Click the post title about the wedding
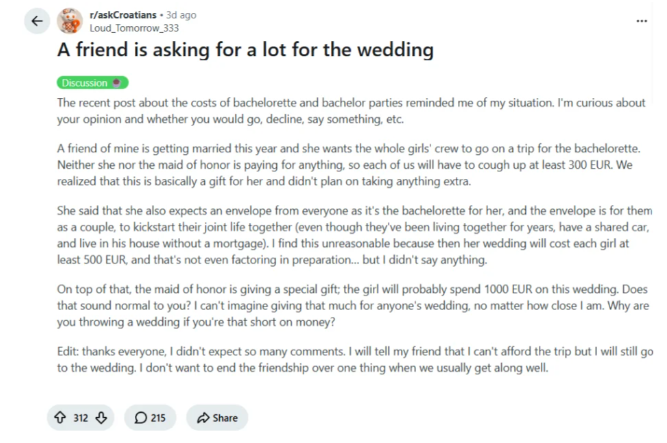The height and width of the screenshot is (443, 667). pos(245,50)
